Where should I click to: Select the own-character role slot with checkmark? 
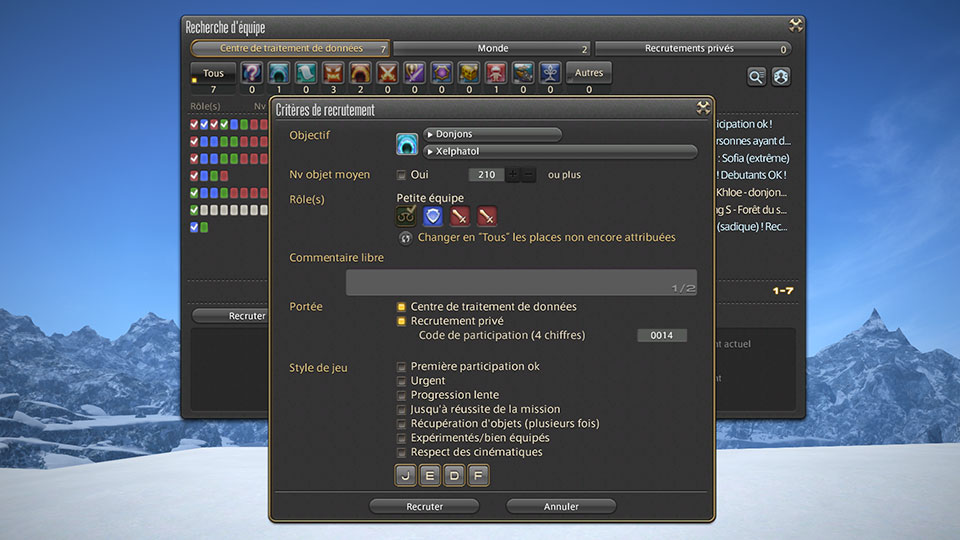(x=407, y=216)
